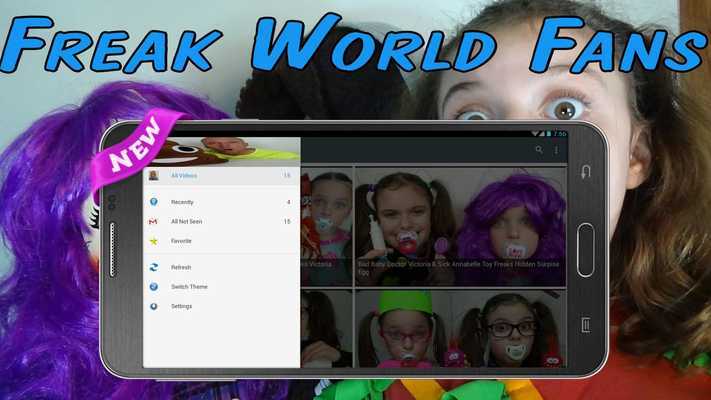The width and height of the screenshot is (711, 400).
Task: Click the Switch Theme round icon
Action: coord(154,287)
